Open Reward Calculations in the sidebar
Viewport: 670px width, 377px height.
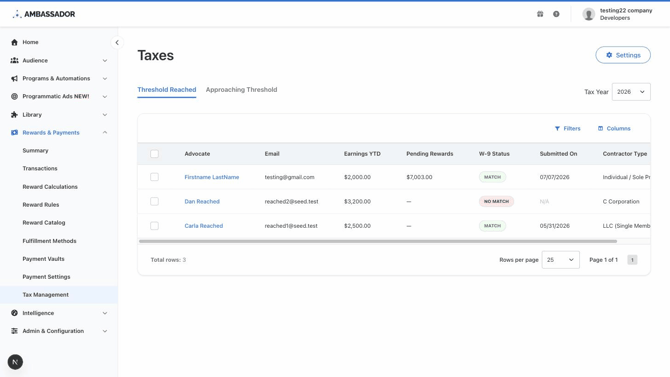(50, 187)
